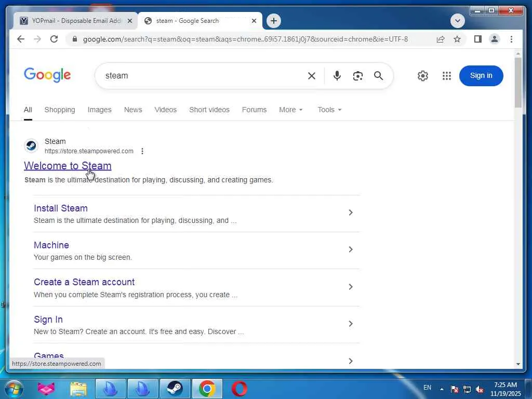The image size is (532, 399).
Task: Open the taskbar clock and date
Action: pos(506,389)
